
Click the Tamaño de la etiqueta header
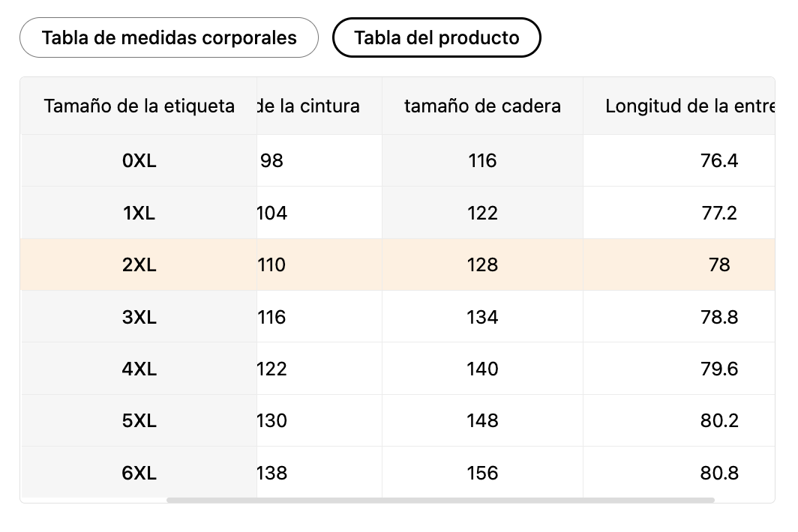click(139, 106)
